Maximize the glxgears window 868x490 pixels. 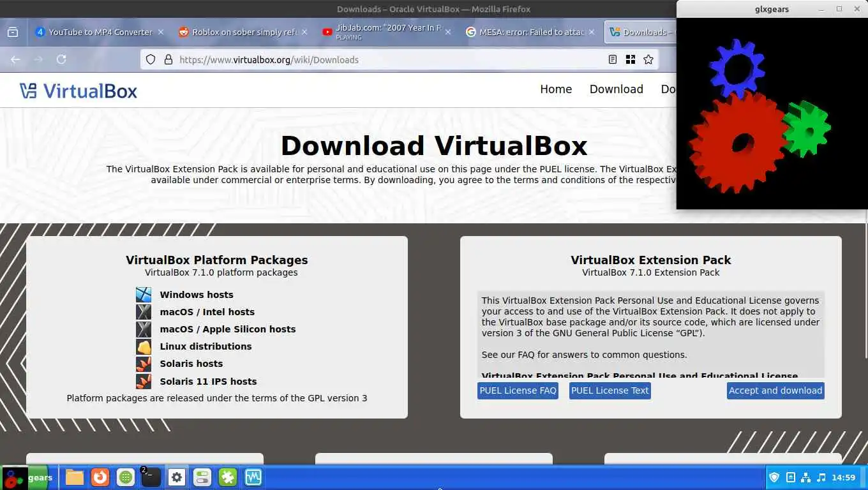pos(839,9)
